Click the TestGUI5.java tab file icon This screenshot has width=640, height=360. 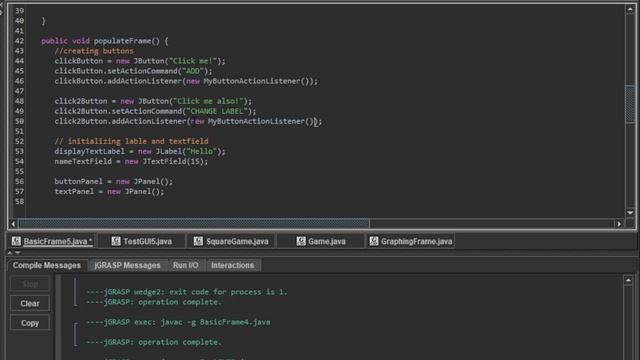[116, 241]
